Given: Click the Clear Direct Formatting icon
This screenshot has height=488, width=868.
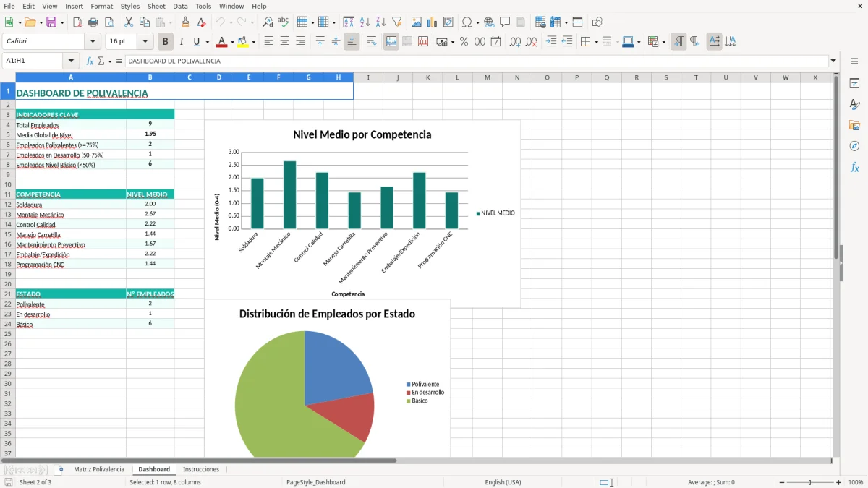Looking at the screenshot, I should (202, 22).
